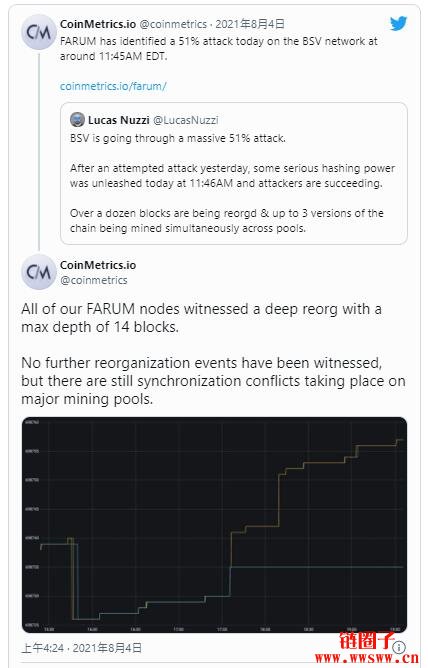Open the CoinMetrics avatar in the top tweet
Screen dimensions: 428x668
pyautogui.click(x=39, y=32)
